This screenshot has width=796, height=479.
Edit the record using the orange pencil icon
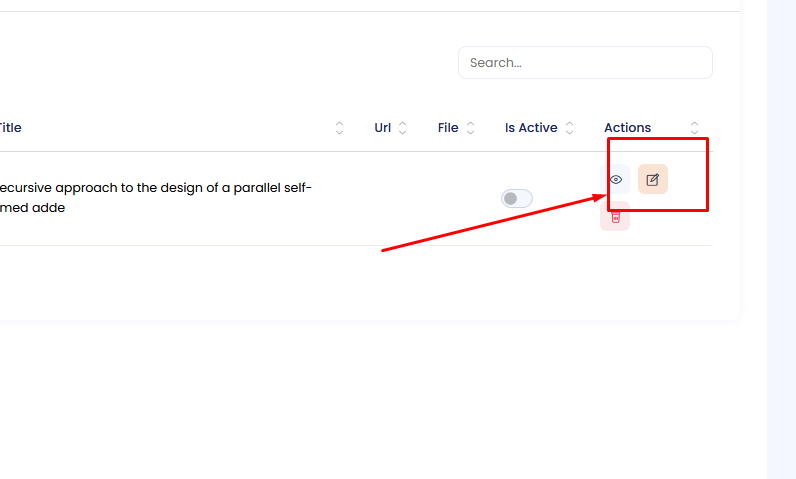pyautogui.click(x=653, y=180)
